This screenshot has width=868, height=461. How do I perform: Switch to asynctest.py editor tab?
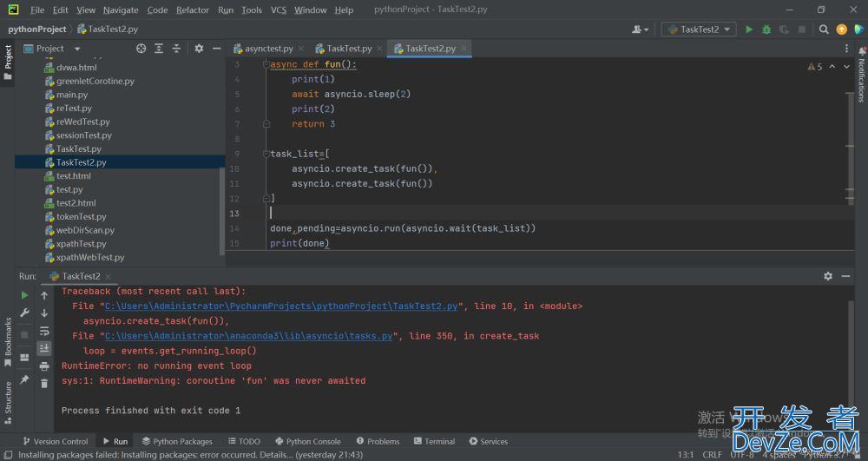pos(268,49)
